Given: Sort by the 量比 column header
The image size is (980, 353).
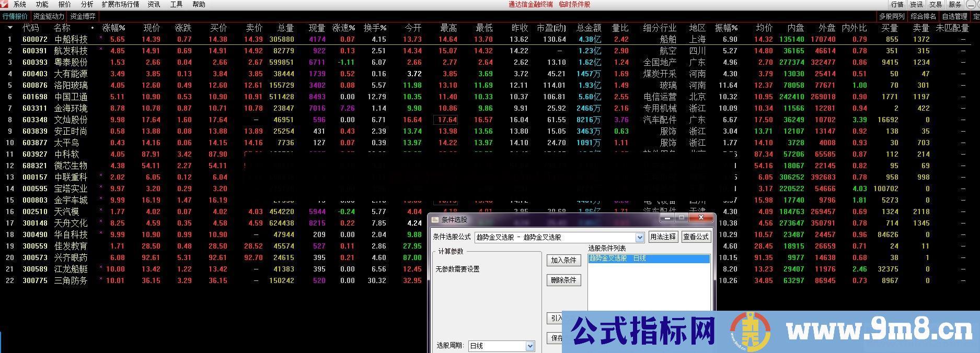Looking at the screenshot, I should 620,28.
